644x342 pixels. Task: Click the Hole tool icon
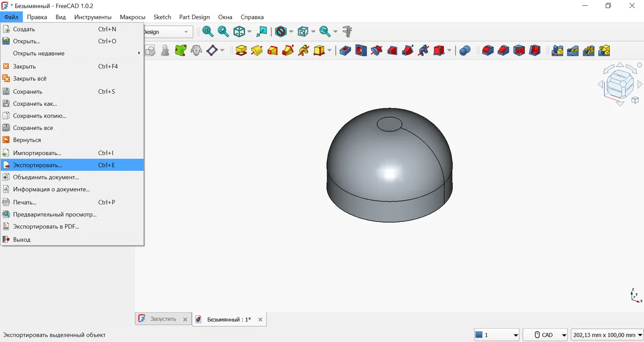click(361, 50)
